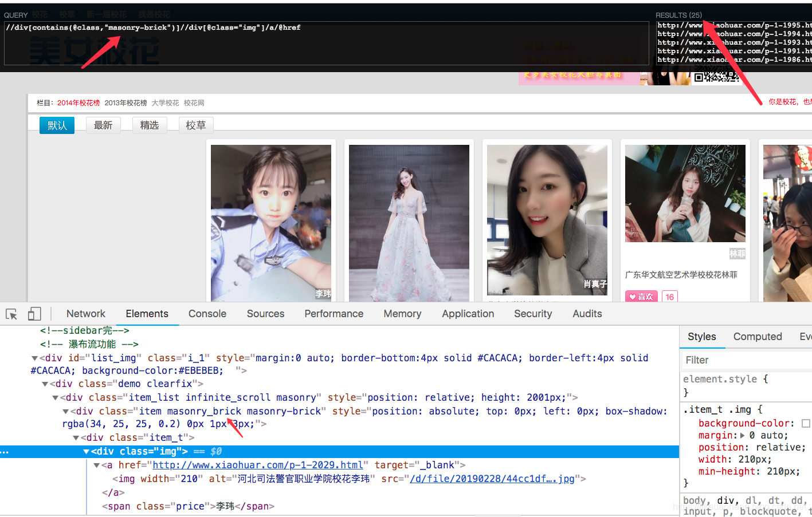Open the photo of girl in gown
Viewport: 812px width, 517px height.
[409, 223]
